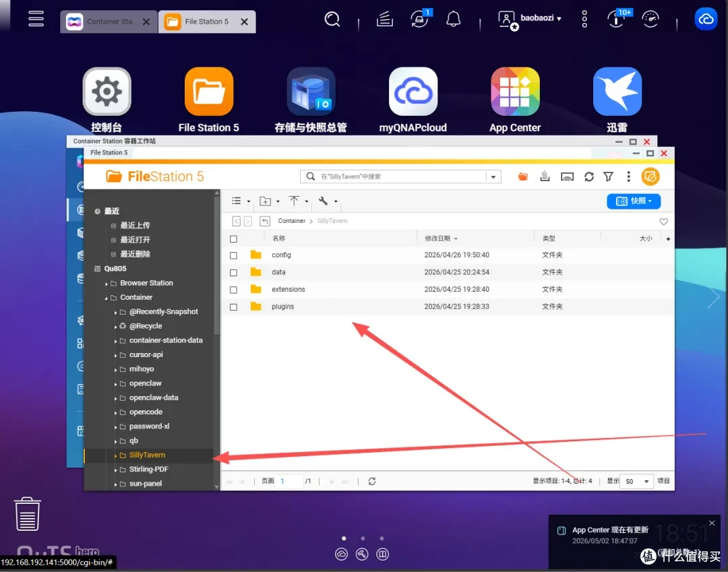Select the SillyTavern folder in the tree
The height and width of the screenshot is (572, 728).
point(147,455)
